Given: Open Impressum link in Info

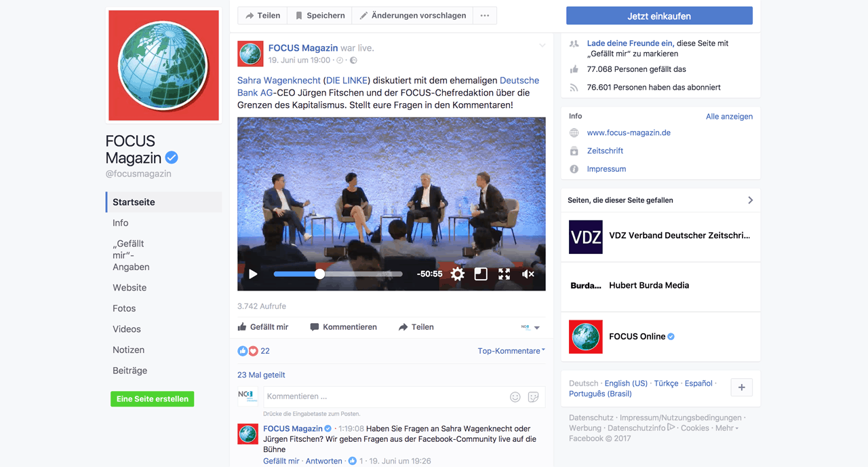Looking at the screenshot, I should [606, 169].
